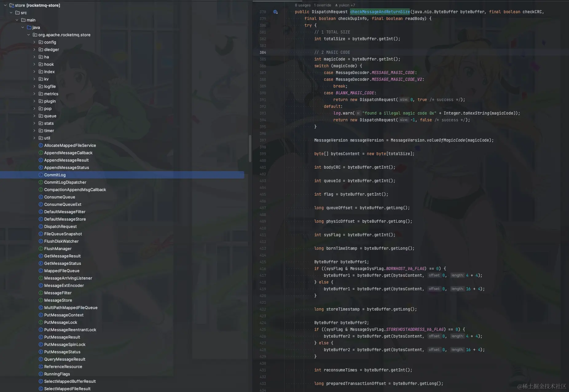The width and height of the screenshot is (569, 392).
Task: Click the ConsumeQueue class icon
Action: click(x=41, y=197)
